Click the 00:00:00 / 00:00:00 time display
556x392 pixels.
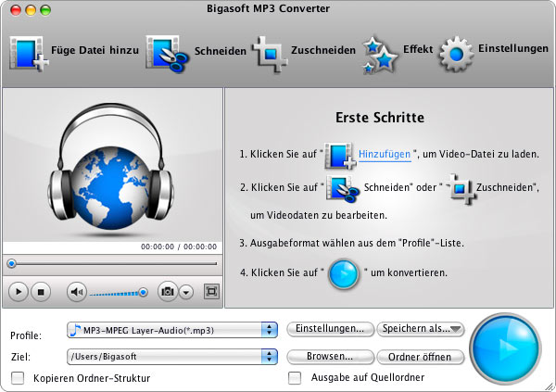[x=179, y=247]
